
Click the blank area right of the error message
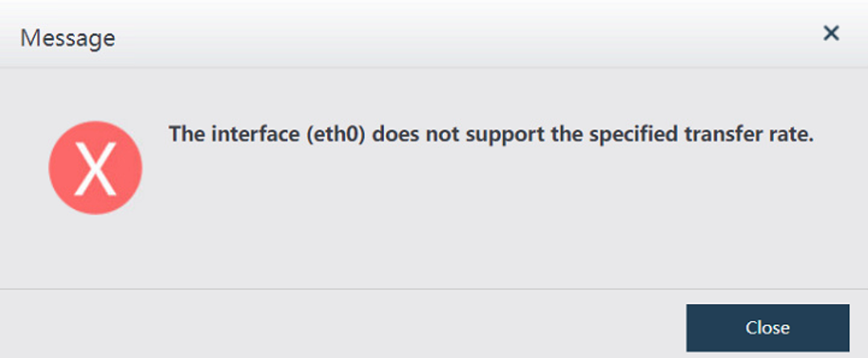pyautogui.click(x=840, y=134)
